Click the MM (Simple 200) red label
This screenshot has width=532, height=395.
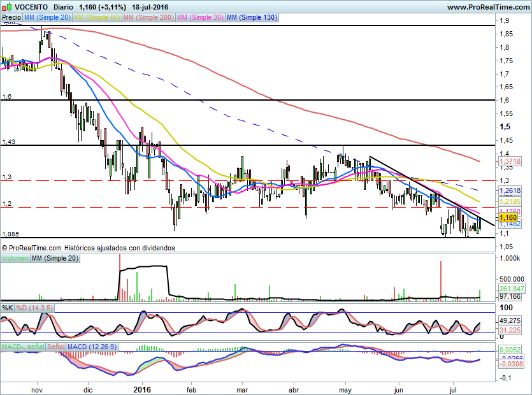[148, 18]
